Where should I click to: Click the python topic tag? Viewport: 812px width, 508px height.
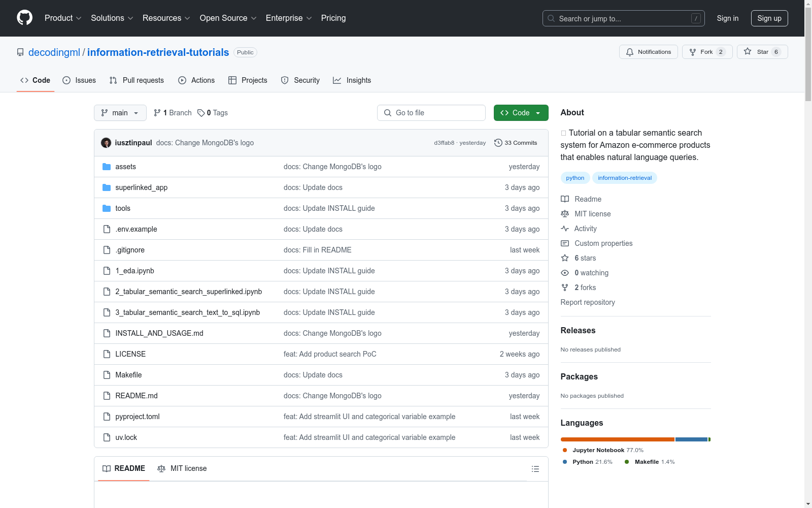click(575, 178)
